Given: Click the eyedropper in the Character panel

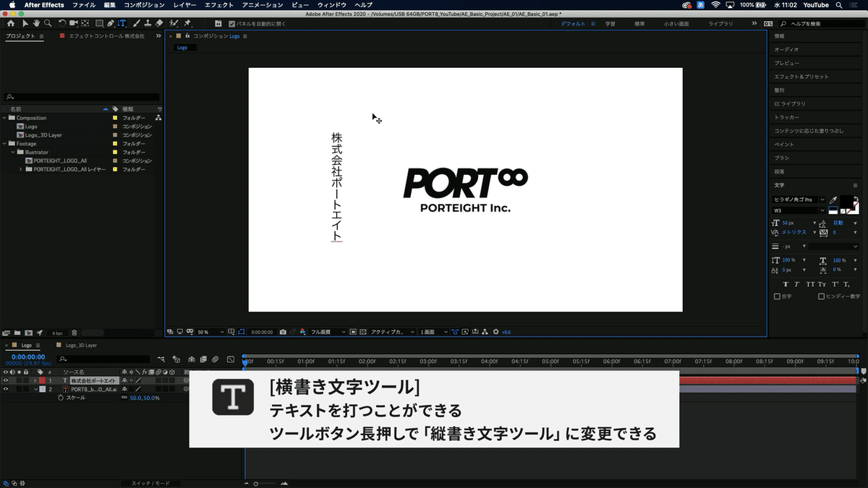Looking at the screenshot, I should point(833,200).
